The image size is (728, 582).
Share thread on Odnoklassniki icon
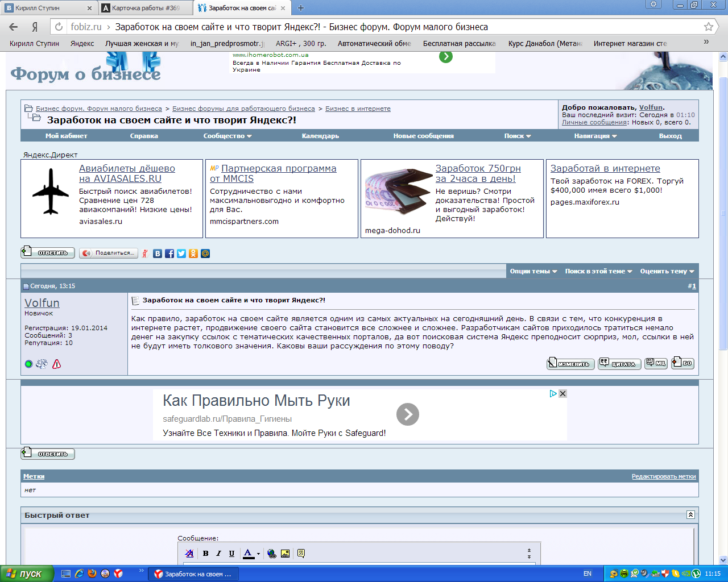pyautogui.click(x=193, y=253)
